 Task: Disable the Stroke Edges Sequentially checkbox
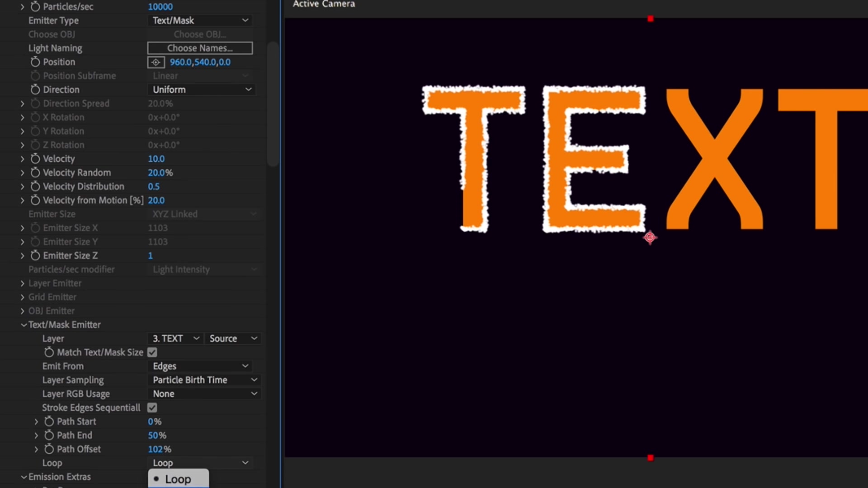click(x=152, y=407)
